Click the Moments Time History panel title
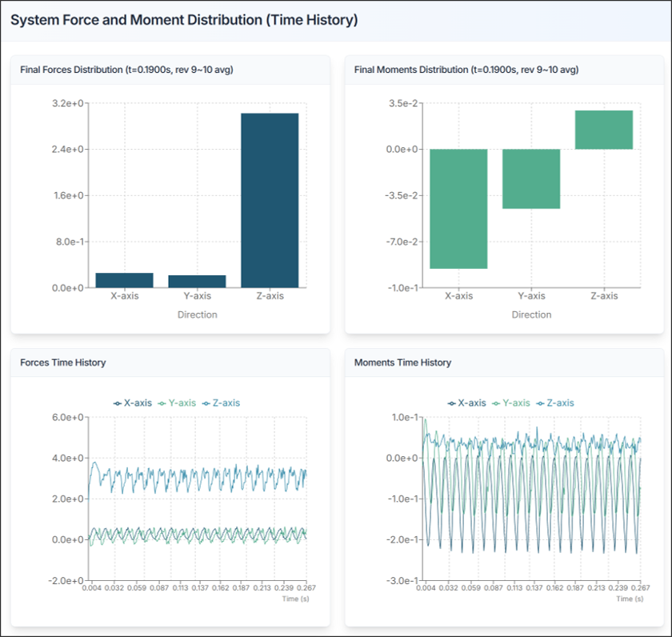This screenshot has width=672, height=637. tap(402, 363)
